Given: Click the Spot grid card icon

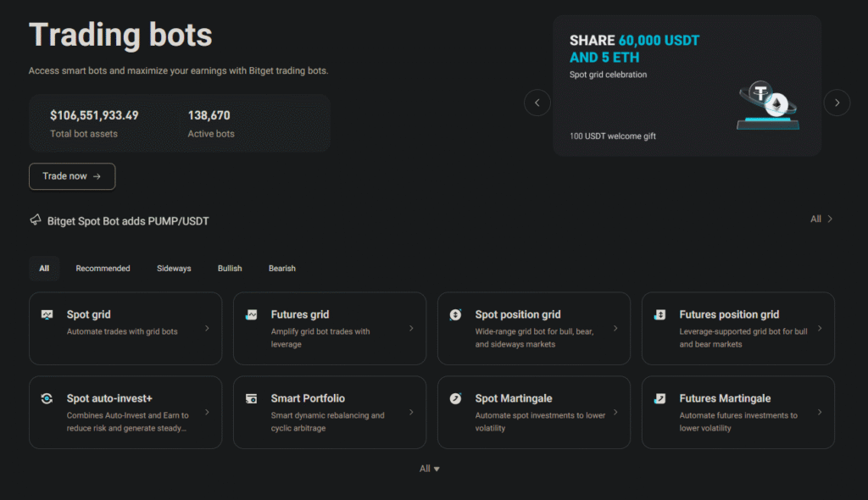Looking at the screenshot, I should [x=47, y=314].
